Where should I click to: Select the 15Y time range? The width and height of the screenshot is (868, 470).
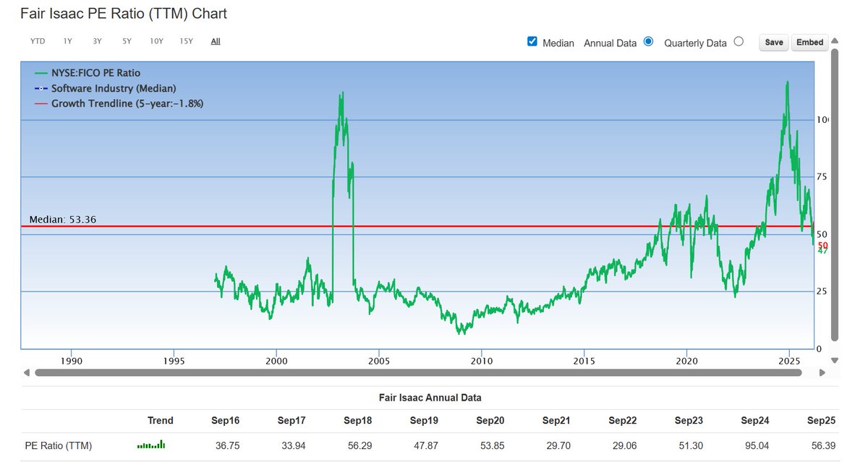187,41
